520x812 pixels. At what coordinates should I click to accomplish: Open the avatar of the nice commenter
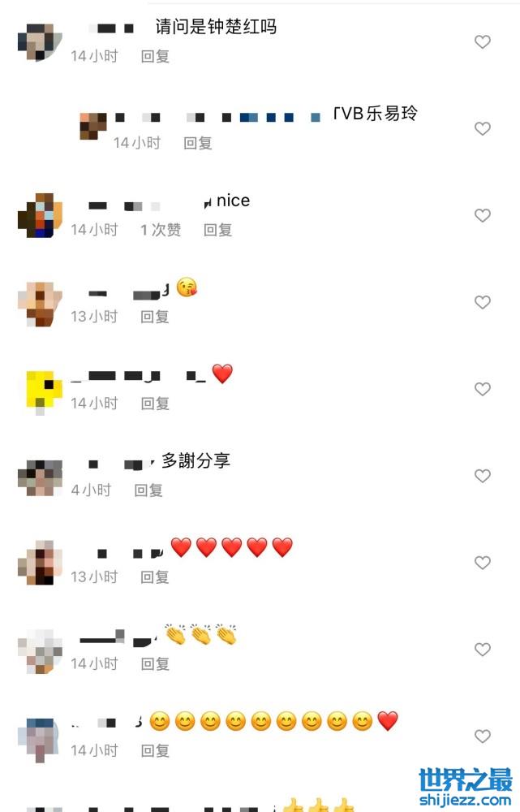click(x=40, y=215)
